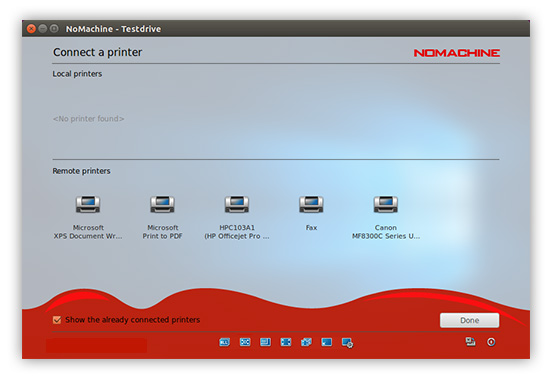
Task: Click the Remote printers section label
Action: click(x=81, y=171)
